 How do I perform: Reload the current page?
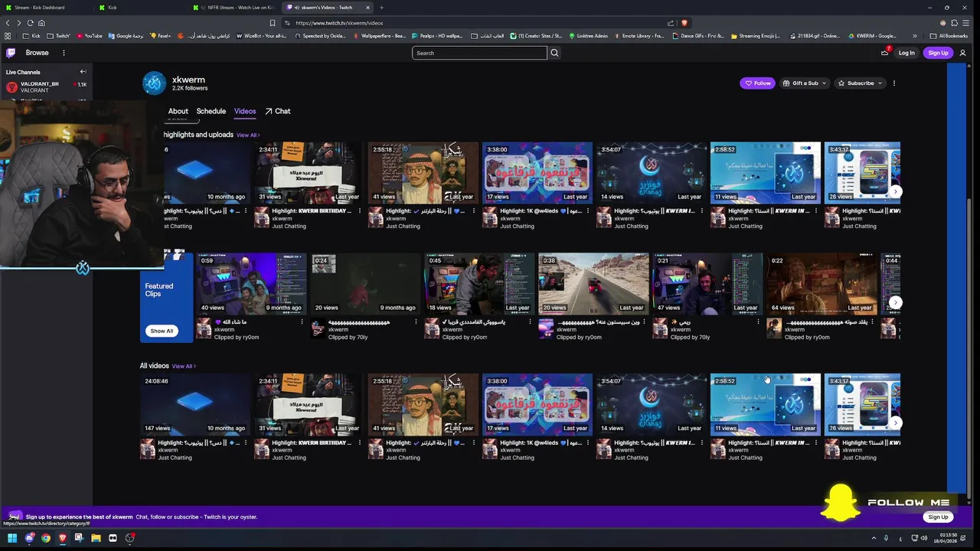(x=31, y=23)
